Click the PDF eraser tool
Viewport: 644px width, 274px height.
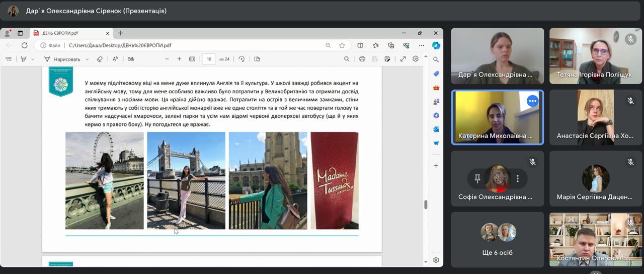(x=100, y=59)
